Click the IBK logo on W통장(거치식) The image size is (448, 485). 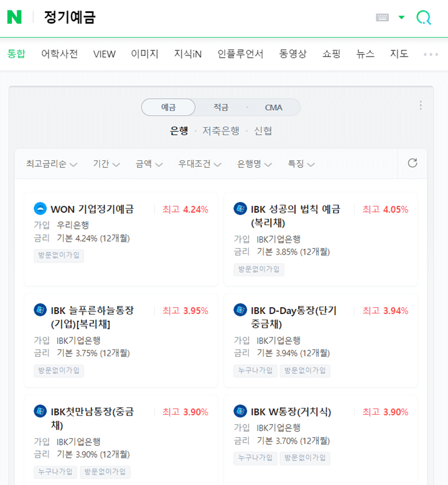click(240, 411)
